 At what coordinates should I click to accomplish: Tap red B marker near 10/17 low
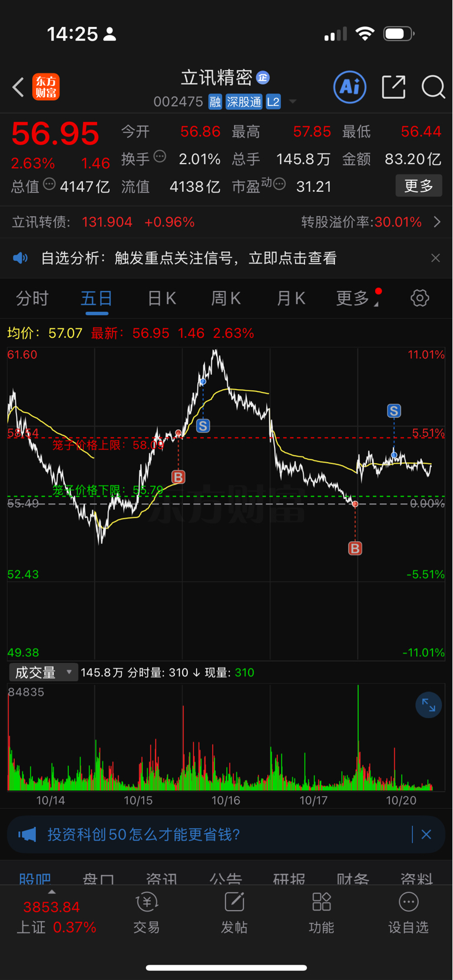355,549
